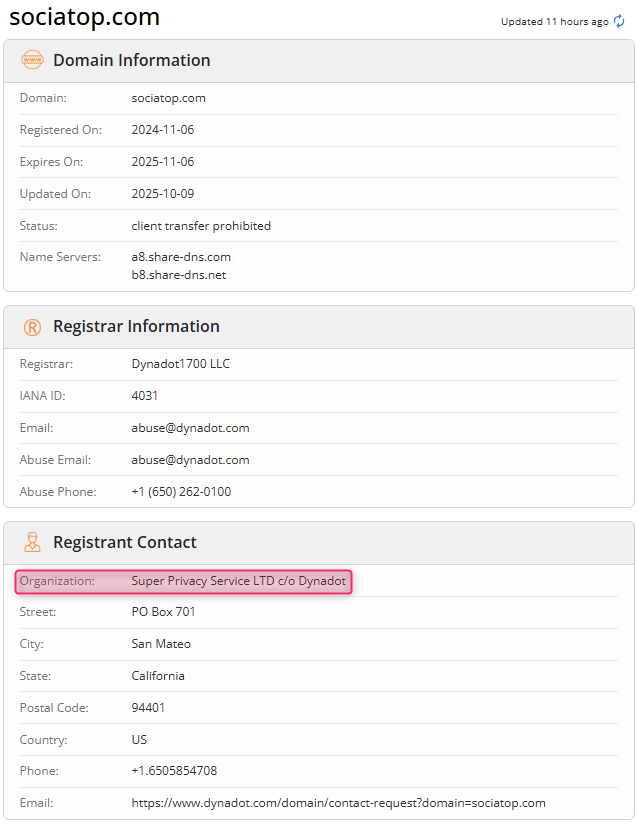Select the a8.share-dns.com name server
This screenshot has width=637, height=822.
pos(181,257)
